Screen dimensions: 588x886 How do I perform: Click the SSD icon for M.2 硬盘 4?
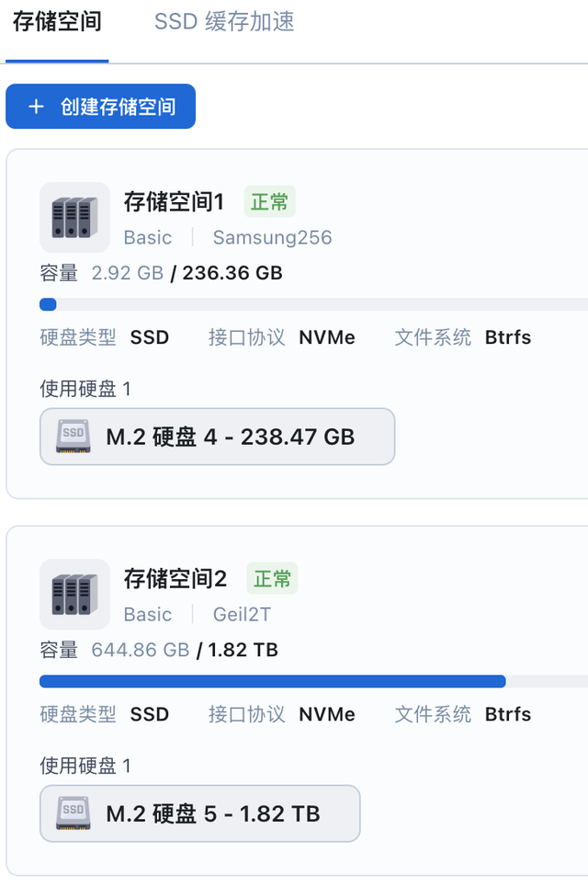73,437
